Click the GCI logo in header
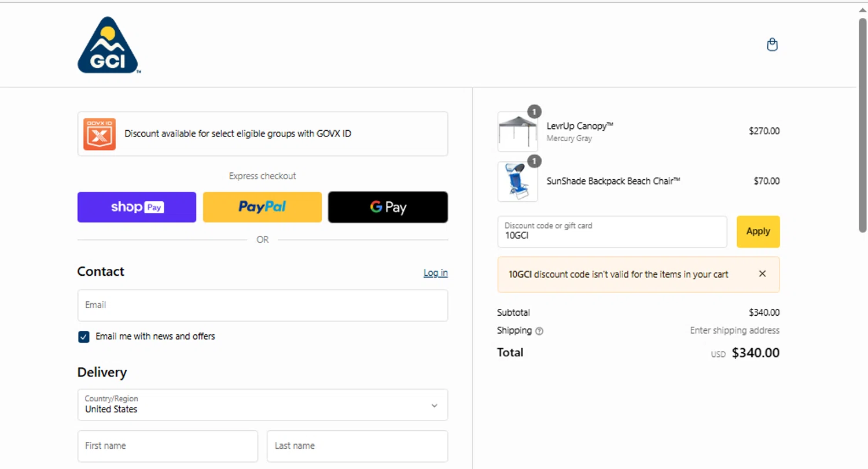 (108, 46)
